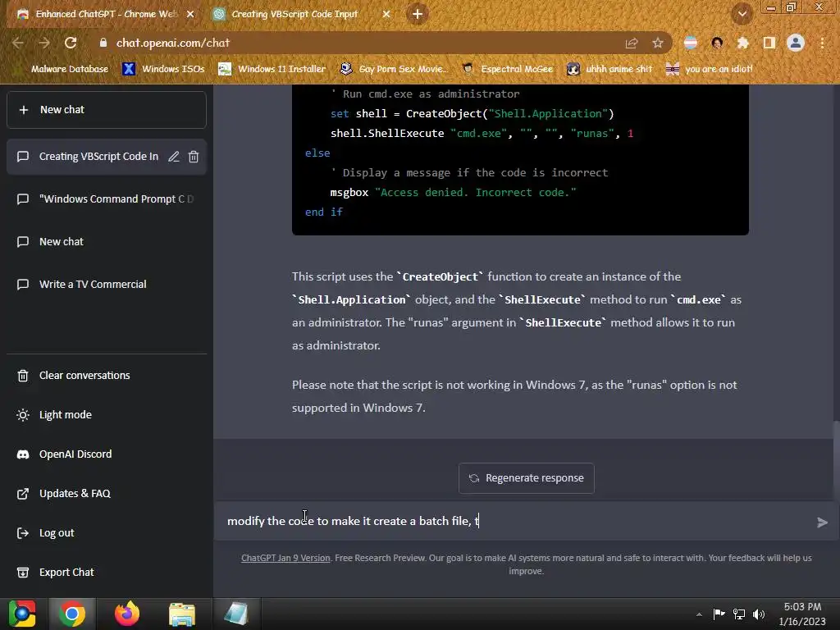Click Export Chat

click(106, 572)
